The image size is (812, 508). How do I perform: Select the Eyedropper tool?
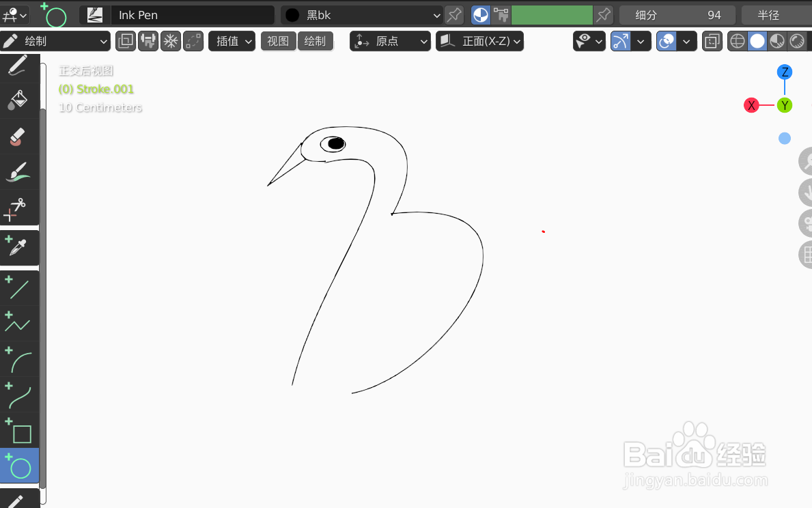(x=19, y=248)
